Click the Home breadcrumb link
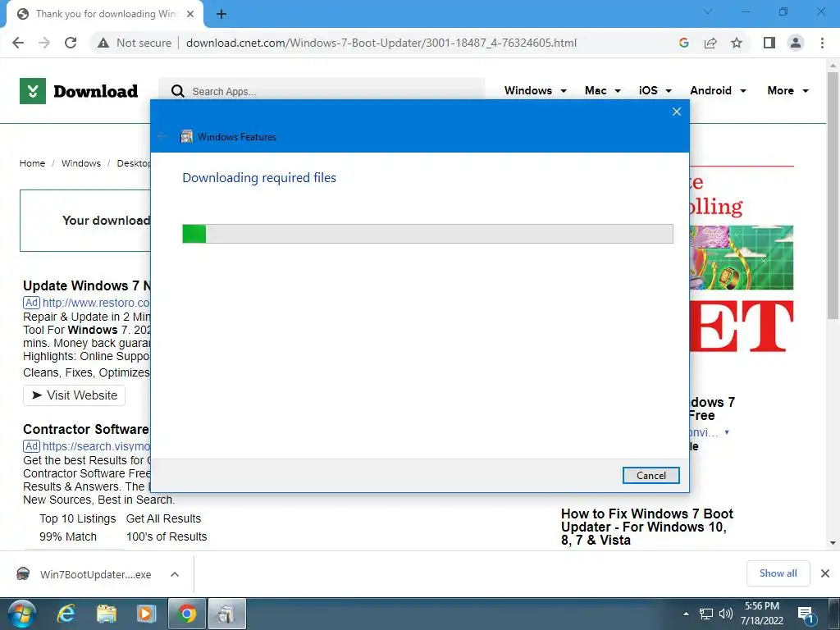The image size is (840, 630). pyautogui.click(x=32, y=163)
